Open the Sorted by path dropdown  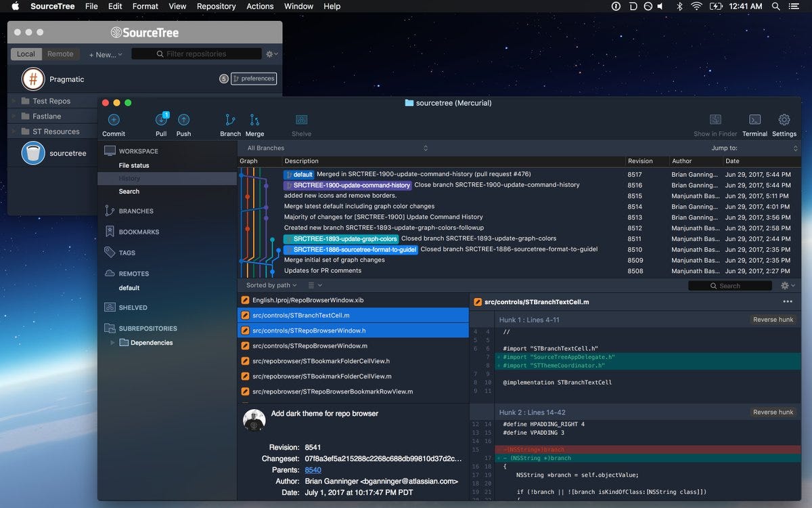(269, 285)
